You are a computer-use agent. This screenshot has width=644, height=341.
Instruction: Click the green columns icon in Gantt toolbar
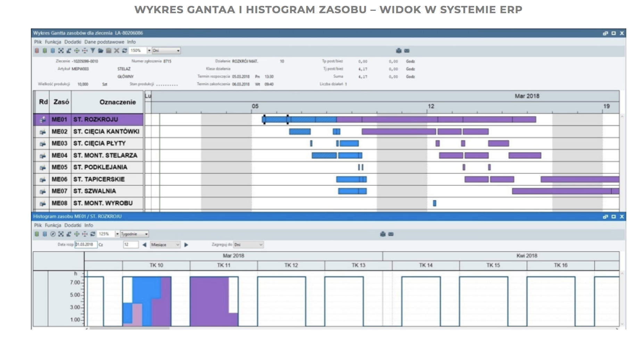45,51
